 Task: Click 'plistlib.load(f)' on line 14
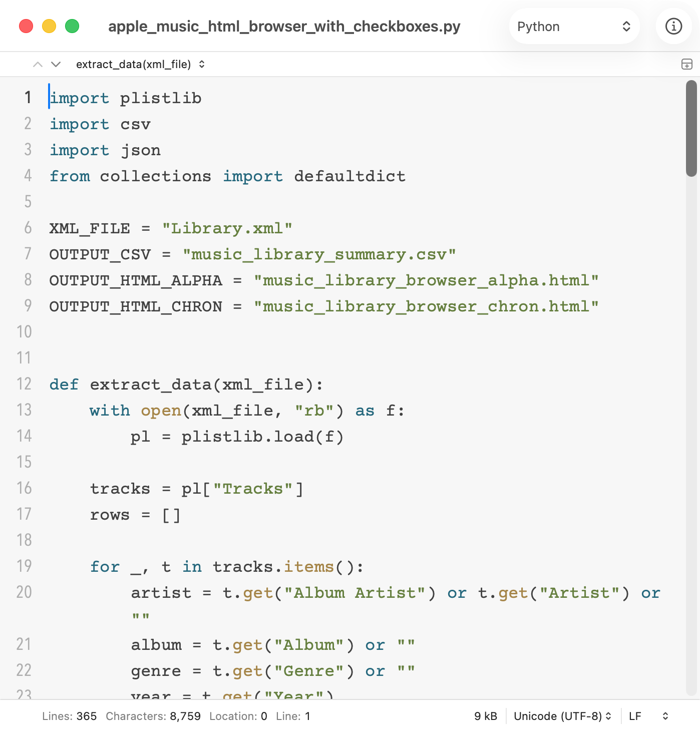[x=263, y=437]
